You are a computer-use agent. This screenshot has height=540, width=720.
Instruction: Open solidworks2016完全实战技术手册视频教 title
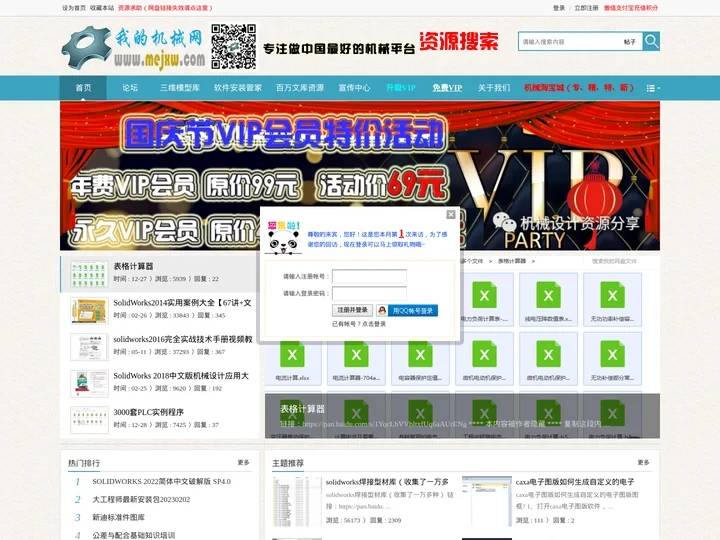[183, 339]
